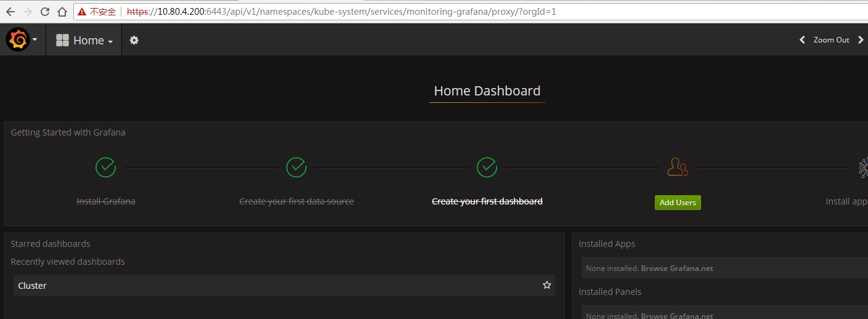Screen dimensions: 868x319
Task: Click the first data source checkmark icon
Action: (296, 168)
